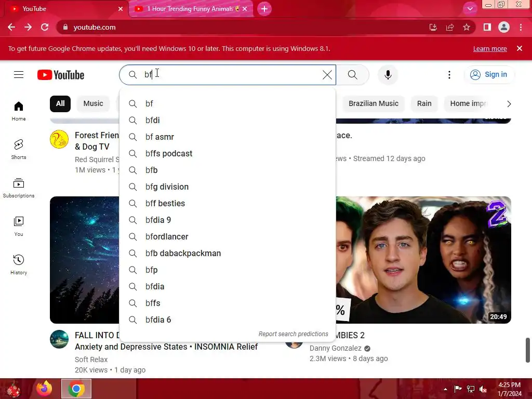
Task: Switch to the YouTube tab
Action: tap(64, 9)
